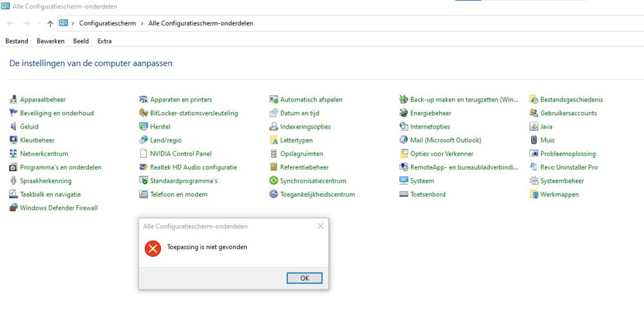Click the Toetsenbord keyboard icon
The height and width of the screenshot is (332, 644).
pyautogui.click(x=403, y=194)
